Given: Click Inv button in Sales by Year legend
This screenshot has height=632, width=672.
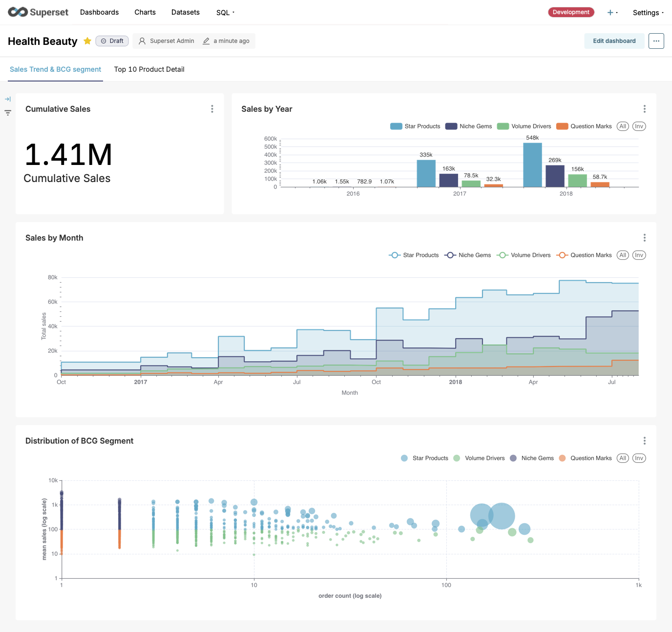Looking at the screenshot, I should coord(639,126).
